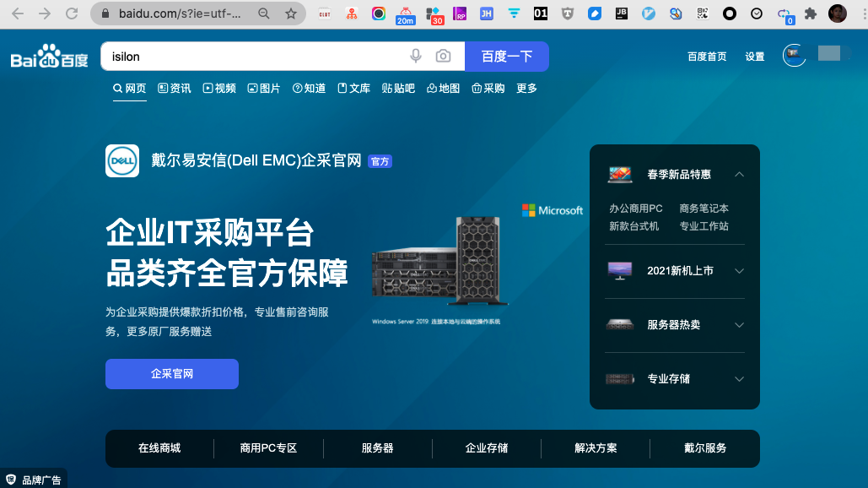
Task: Click the voice search microphone icon
Action: point(416,57)
